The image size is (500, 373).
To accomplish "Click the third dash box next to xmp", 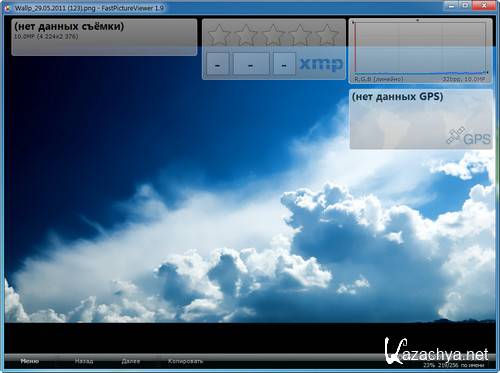I will click(284, 63).
